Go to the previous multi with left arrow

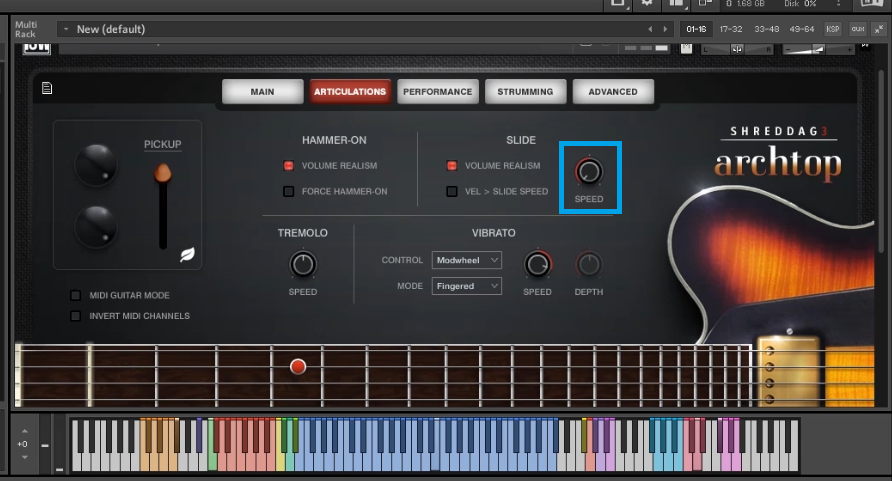[650, 29]
